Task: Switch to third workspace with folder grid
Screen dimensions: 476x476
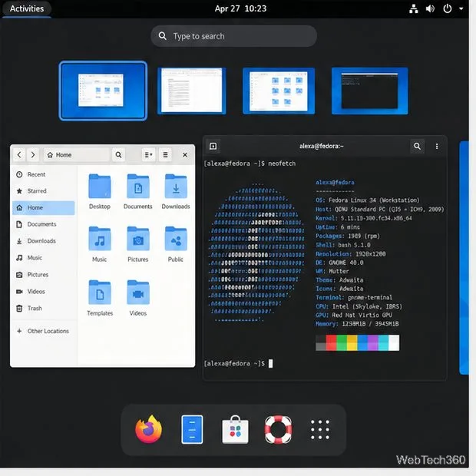Action: [279, 91]
